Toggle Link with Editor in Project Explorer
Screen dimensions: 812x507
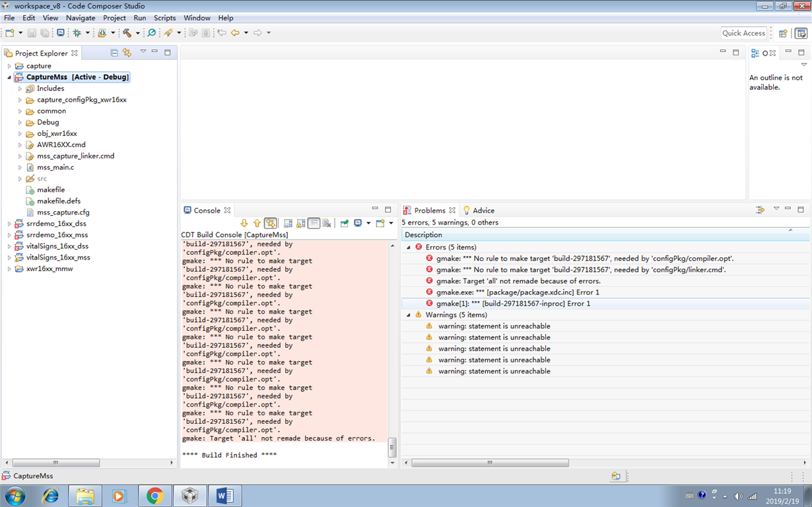tap(127, 53)
